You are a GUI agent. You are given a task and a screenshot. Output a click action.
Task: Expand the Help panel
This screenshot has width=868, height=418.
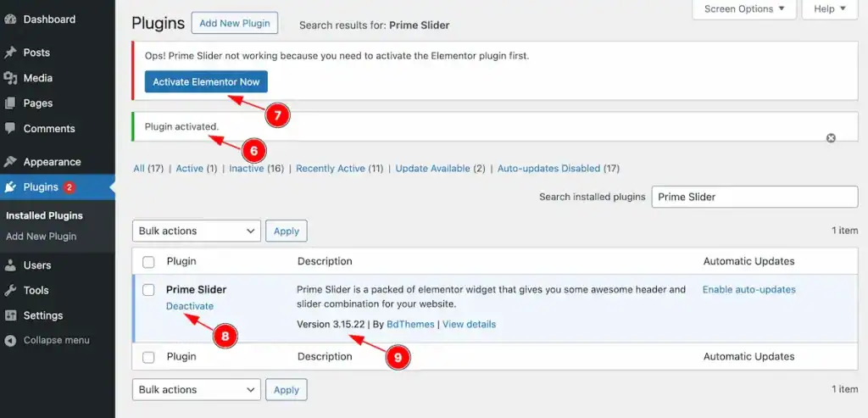831,8
